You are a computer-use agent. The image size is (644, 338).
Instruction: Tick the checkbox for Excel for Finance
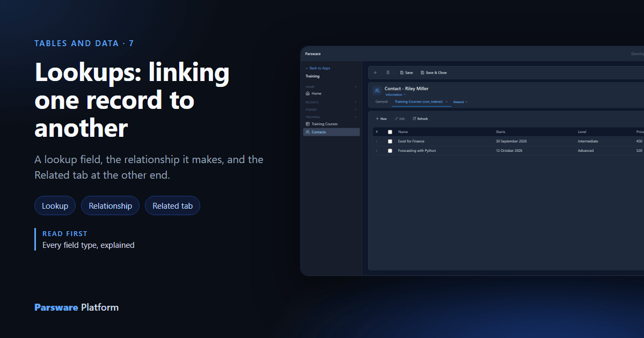tap(390, 142)
